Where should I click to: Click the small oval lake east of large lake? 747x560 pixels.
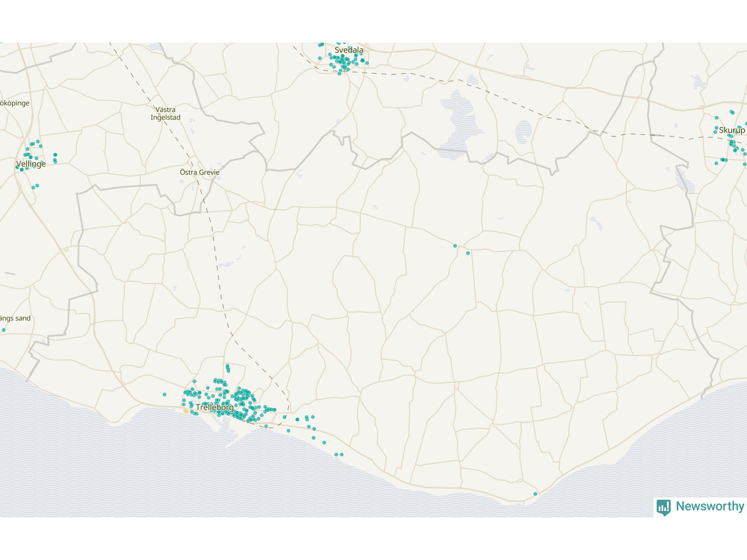tap(523, 132)
